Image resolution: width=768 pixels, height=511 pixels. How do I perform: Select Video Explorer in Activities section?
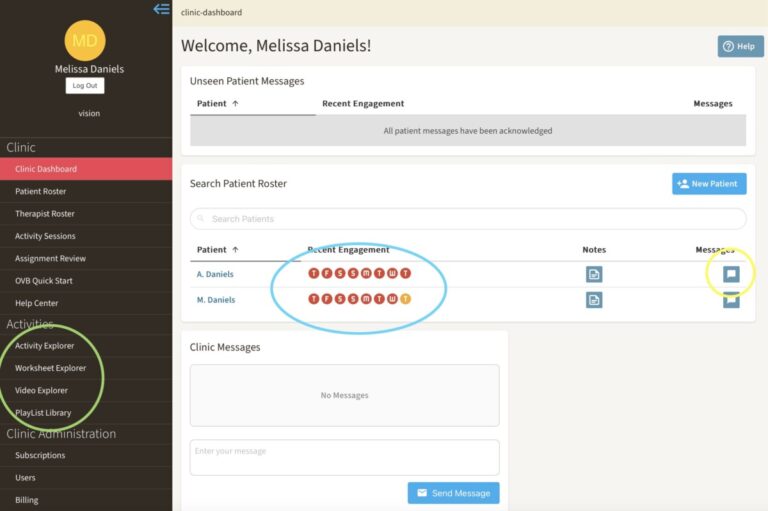click(x=42, y=390)
